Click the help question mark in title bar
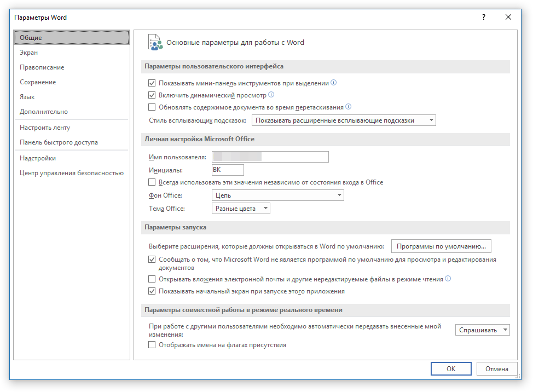 pos(484,18)
